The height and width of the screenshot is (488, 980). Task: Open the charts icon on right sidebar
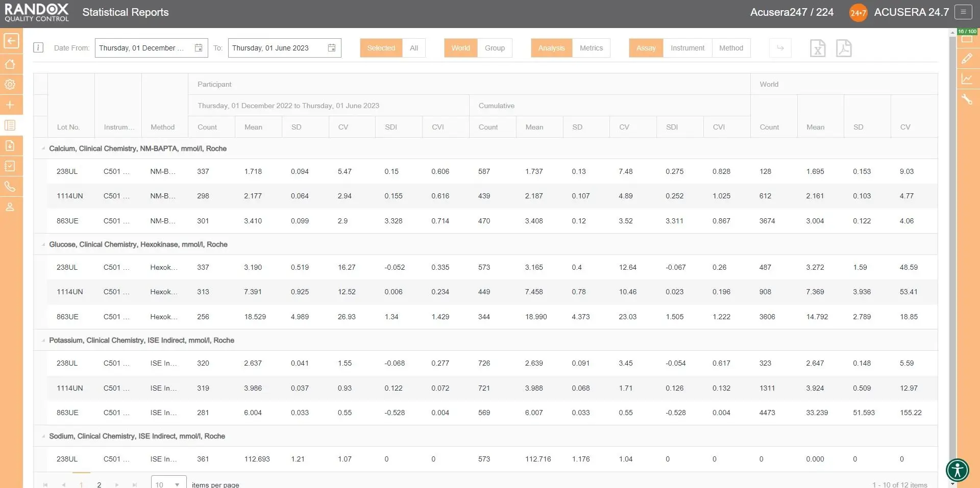pyautogui.click(x=968, y=79)
